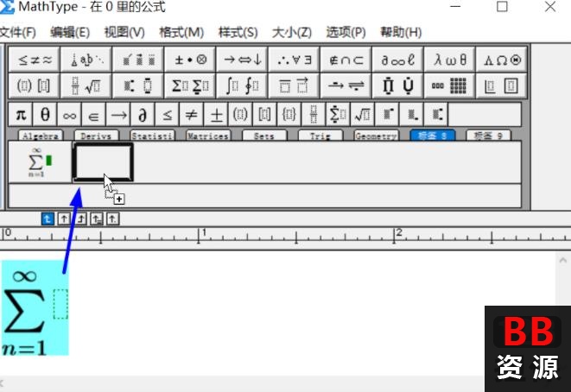
Task: Open the 大小(Z) menu
Action: [292, 33]
